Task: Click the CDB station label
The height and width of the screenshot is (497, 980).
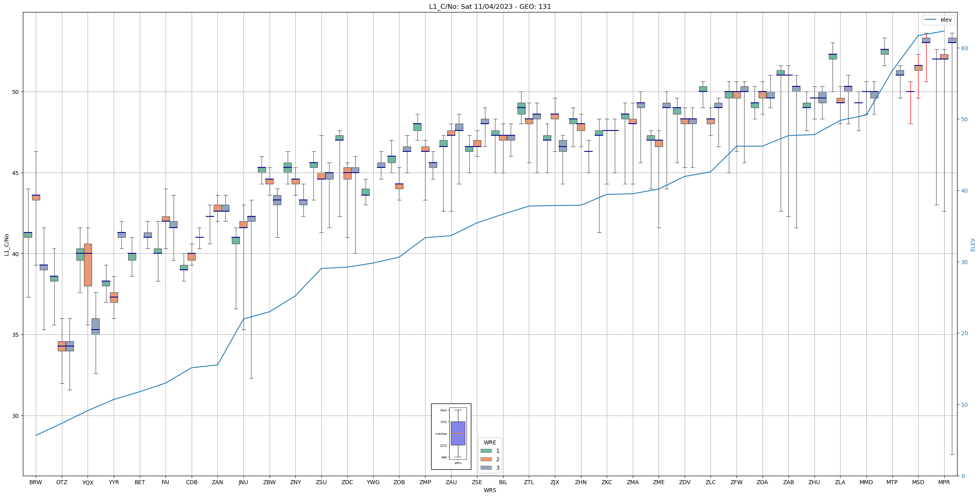Action: [192, 482]
